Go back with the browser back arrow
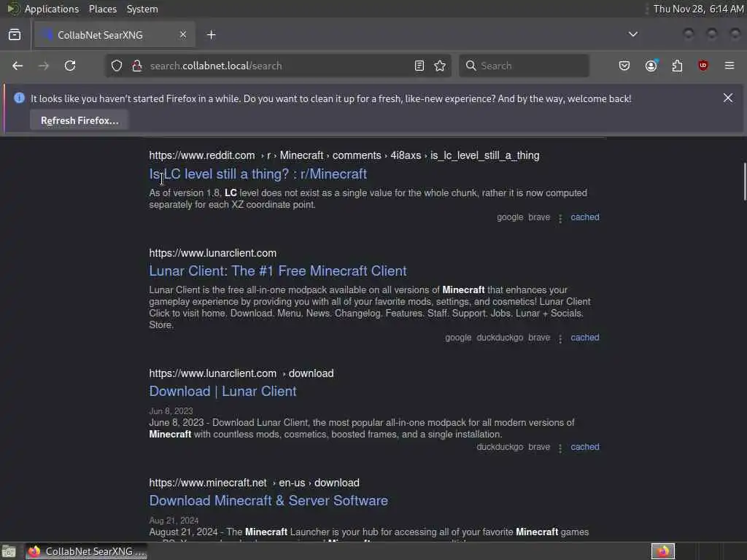 (x=18, y=66)
